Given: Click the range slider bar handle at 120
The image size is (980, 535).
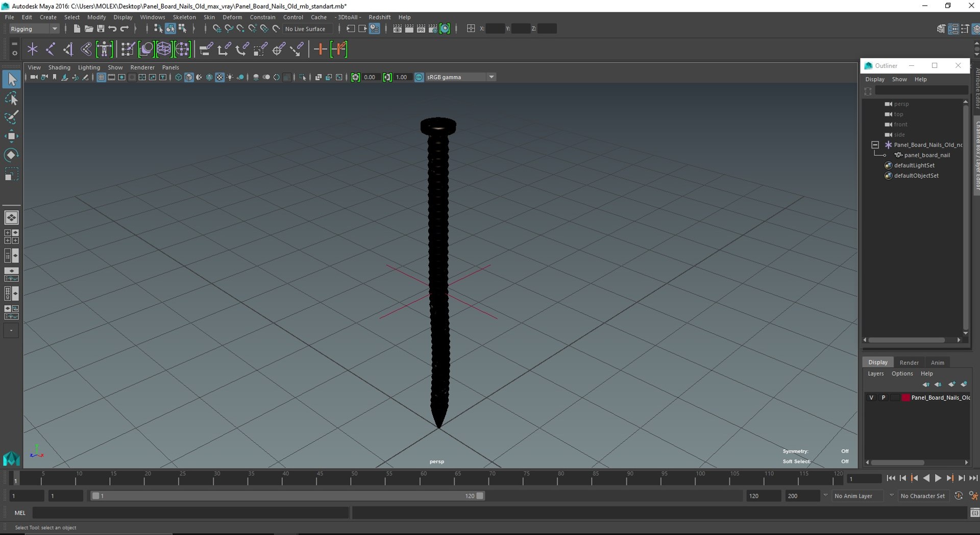Looking at the screenshot, I should pos(480,496).
